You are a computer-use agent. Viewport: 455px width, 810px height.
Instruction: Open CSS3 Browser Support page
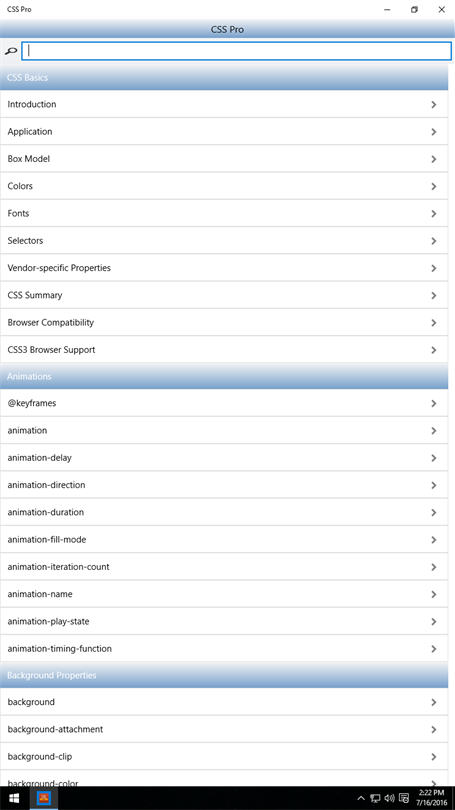pos(224,350)
